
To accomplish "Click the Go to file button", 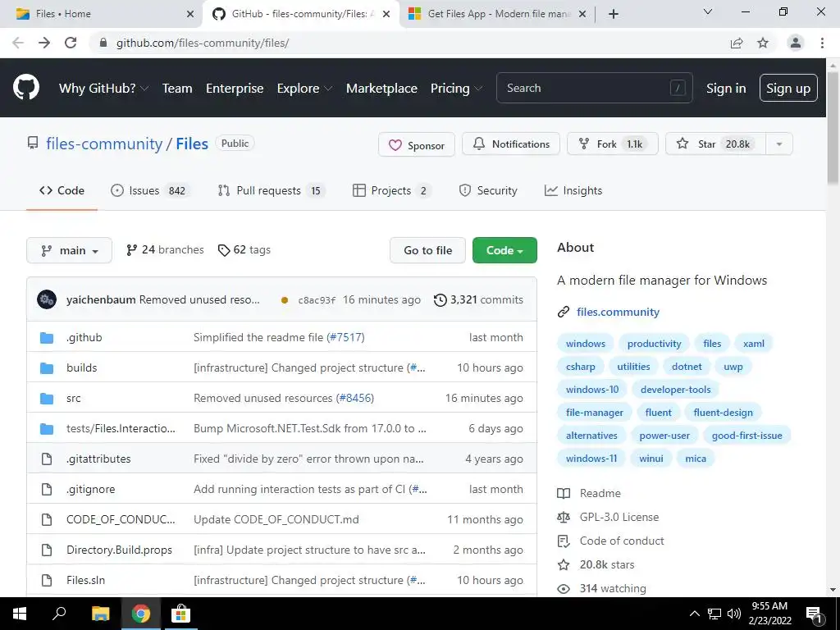I will pyautogui.click(x=427, y=250).
